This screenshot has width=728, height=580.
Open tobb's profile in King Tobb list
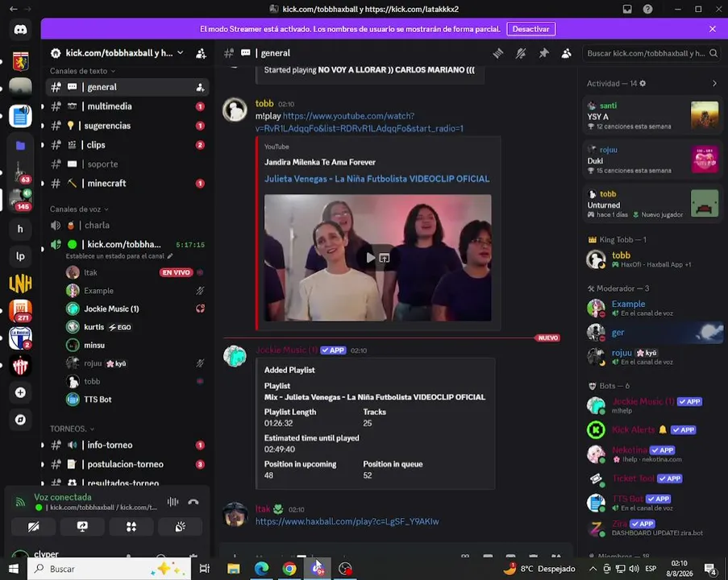652,259
